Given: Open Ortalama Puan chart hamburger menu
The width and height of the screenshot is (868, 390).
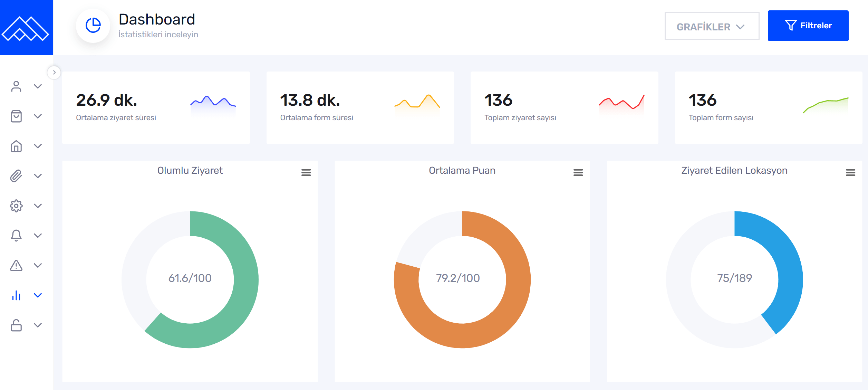Looking at the screenshot, I should (578, 172).
